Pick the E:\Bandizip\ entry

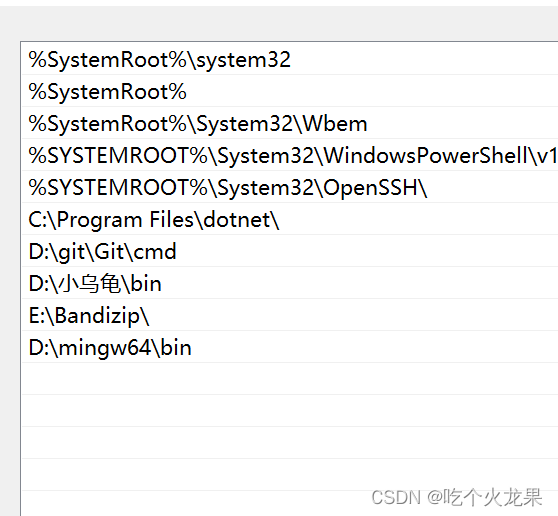(290, 315)
